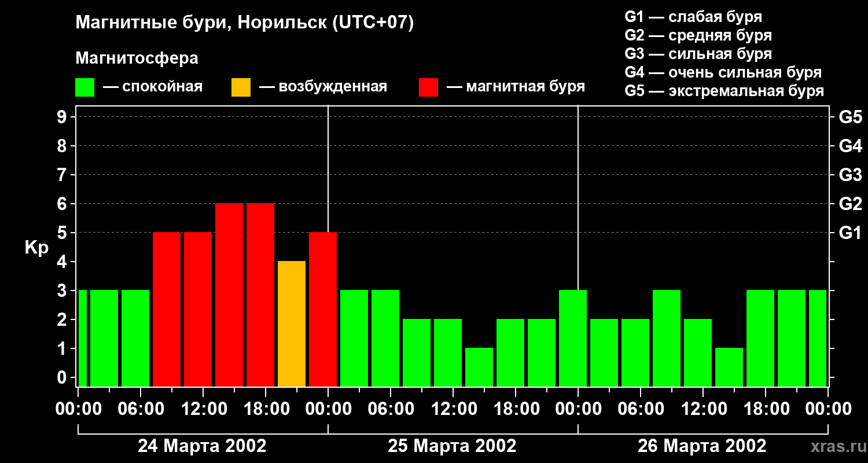Click the red 'магнитная буря' legend swatch
The width and height of the screenshot is (868, 463).
click(x=428, y=87)
